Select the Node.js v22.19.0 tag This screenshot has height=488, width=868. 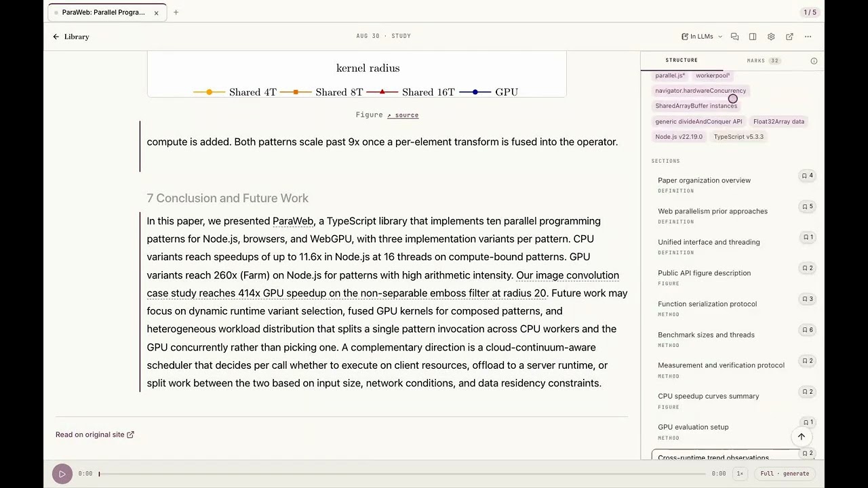[x=679, y=137]
